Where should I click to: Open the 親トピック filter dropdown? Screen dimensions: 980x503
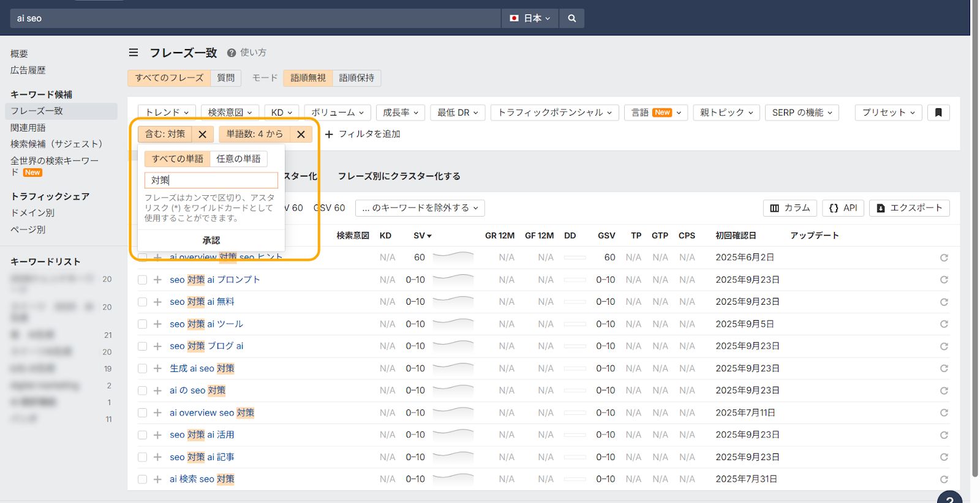tap(726, 113)
